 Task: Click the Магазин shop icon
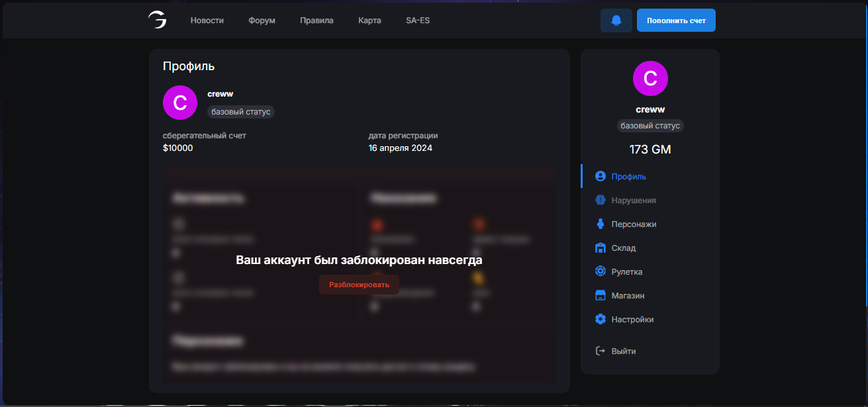(x=601, y=296)
